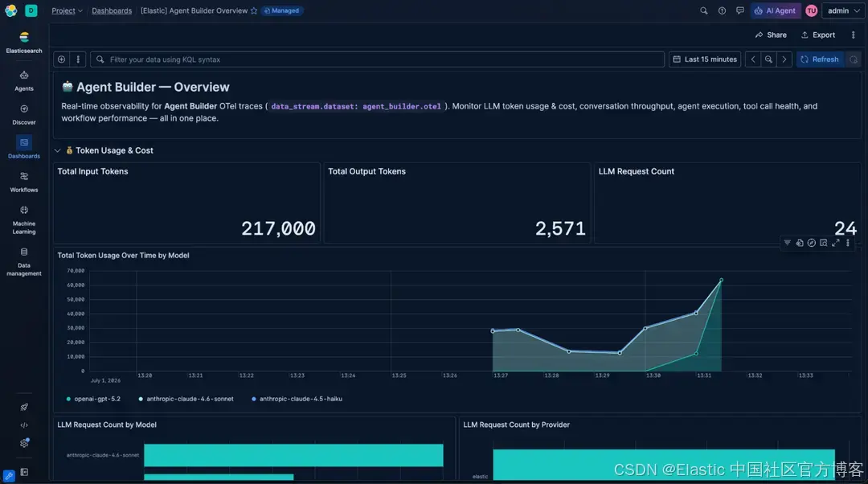Click the rocket getting-started icon

(24, 407)
